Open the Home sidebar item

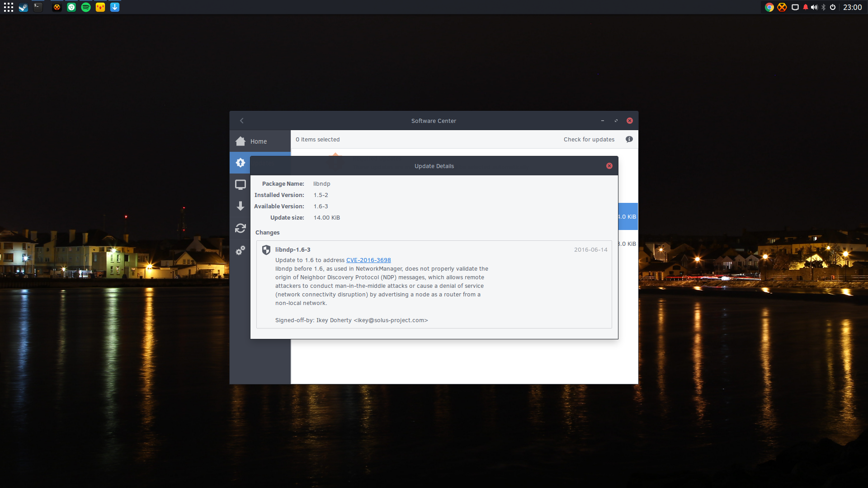pyautogui.click(x=260, y=141)
